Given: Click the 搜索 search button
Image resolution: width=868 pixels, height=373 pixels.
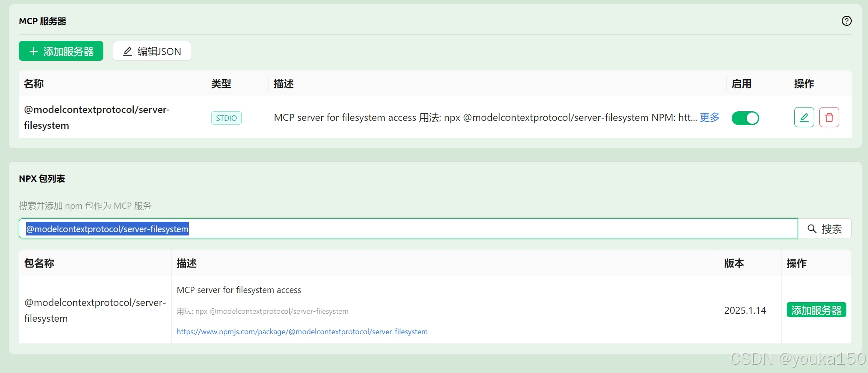Looking at the screenshot, I should [x=824, y=228].
